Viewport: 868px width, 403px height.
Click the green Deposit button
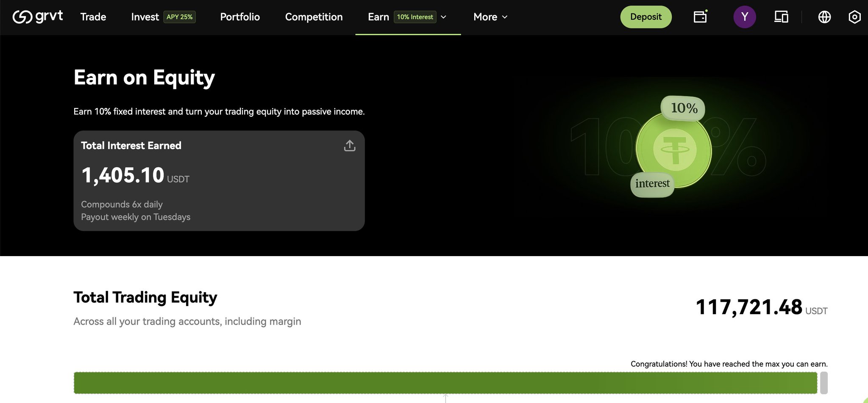pyautogui.click(x=646, y=17)
